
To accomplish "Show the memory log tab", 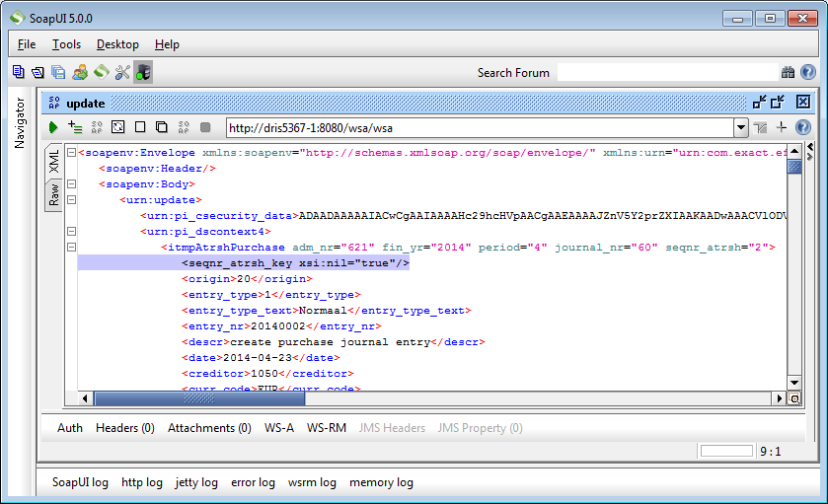I will pos(381,482).
